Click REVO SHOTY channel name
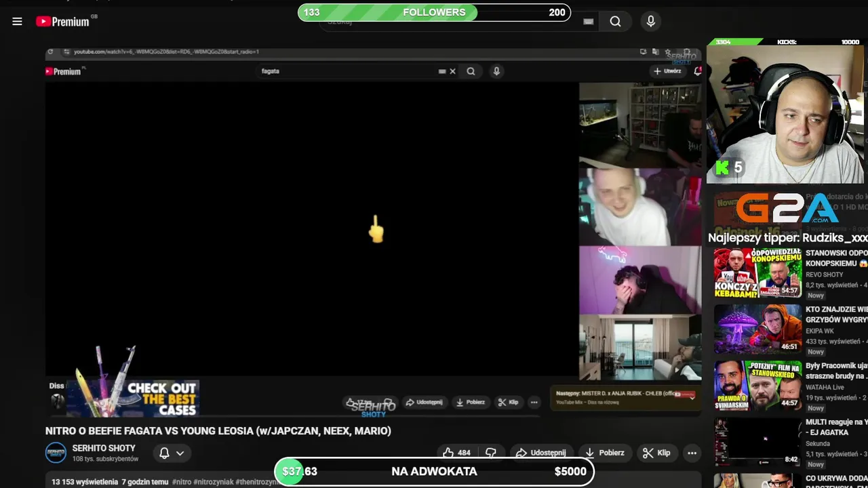This screenshot has height=488, width=868. pos(825,274)
